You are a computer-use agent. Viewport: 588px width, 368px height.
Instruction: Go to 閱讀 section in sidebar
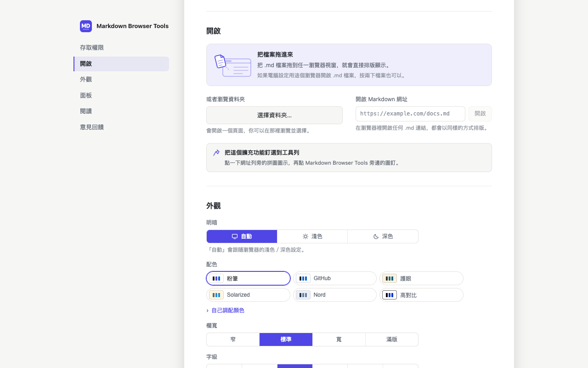click(121, 111)
